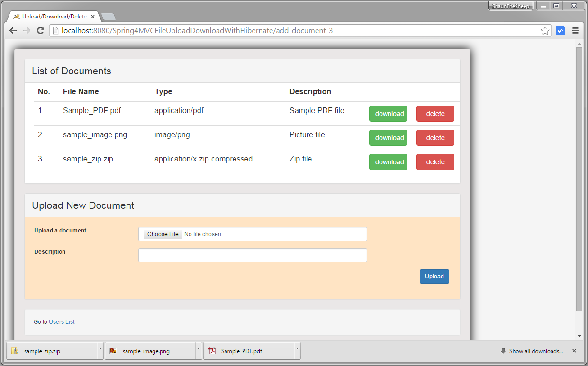Click the Description input field

point(253,255)
